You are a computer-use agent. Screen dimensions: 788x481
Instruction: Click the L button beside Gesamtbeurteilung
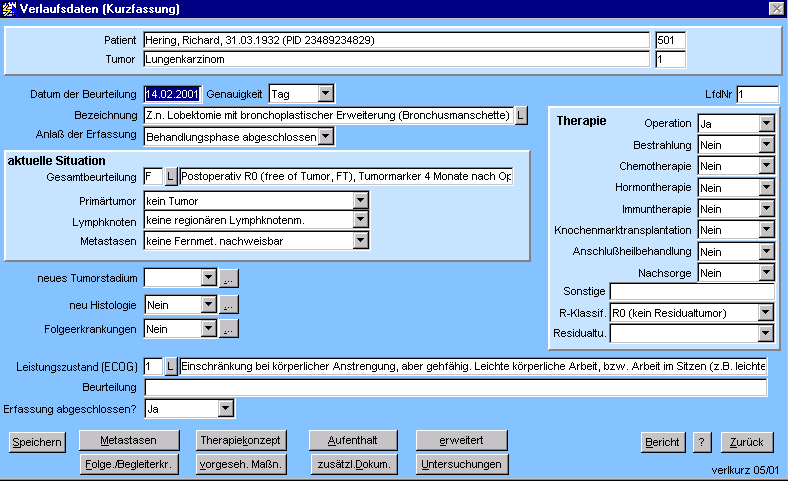click(x=170, y=176)
